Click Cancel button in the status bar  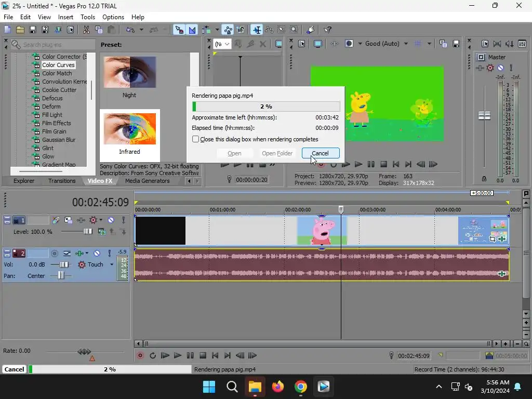coord(14,369)
